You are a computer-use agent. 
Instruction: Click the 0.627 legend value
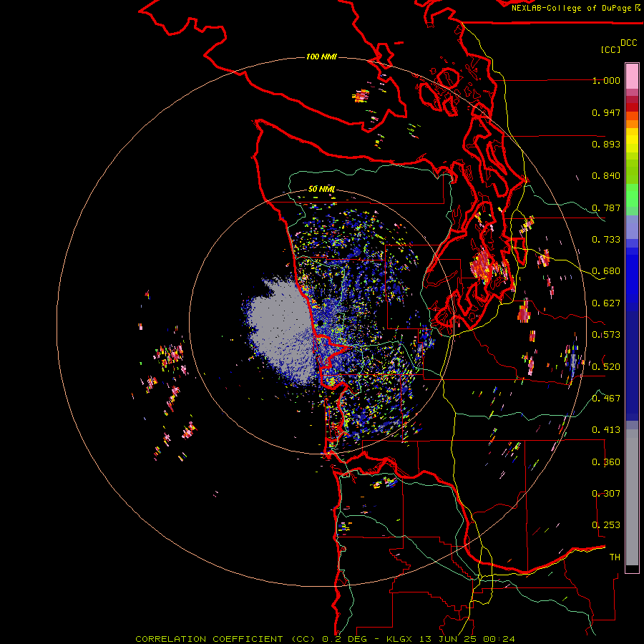pyautogui.click(x=606, y=303)
